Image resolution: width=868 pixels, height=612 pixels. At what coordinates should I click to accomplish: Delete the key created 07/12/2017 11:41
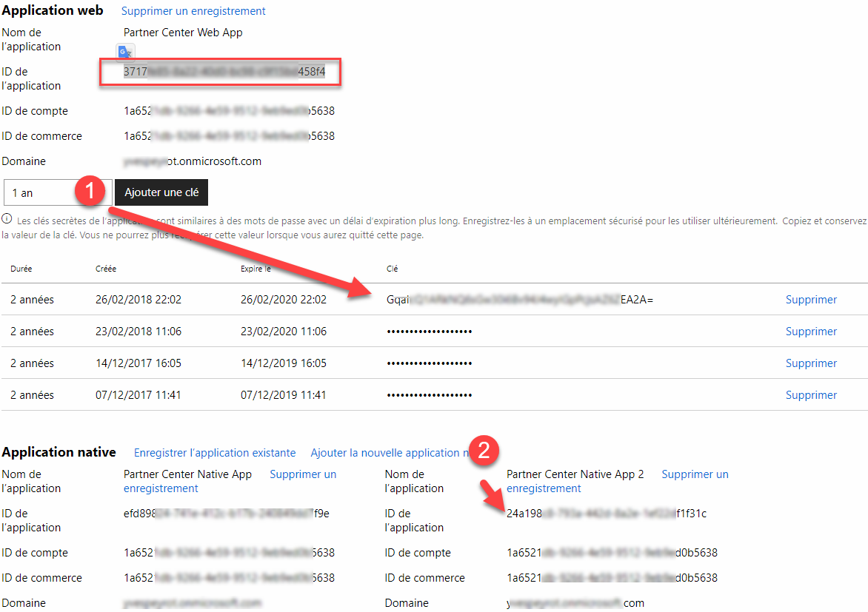pos(811,395)
